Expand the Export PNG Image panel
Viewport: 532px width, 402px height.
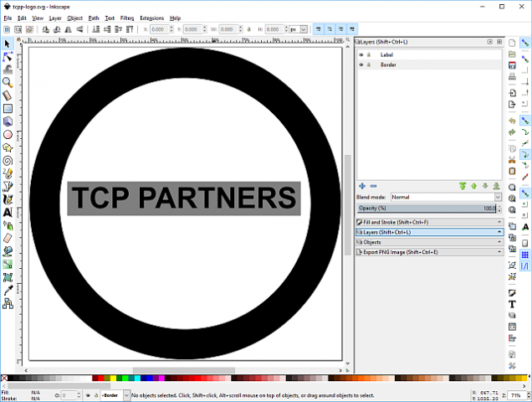click(428, 251)
